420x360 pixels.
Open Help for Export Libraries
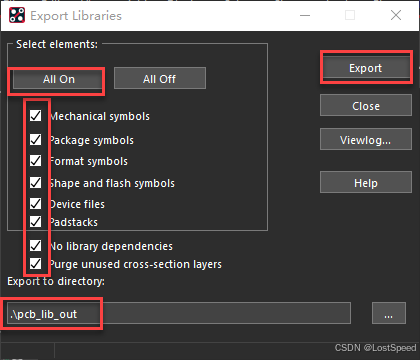(366, 182)
